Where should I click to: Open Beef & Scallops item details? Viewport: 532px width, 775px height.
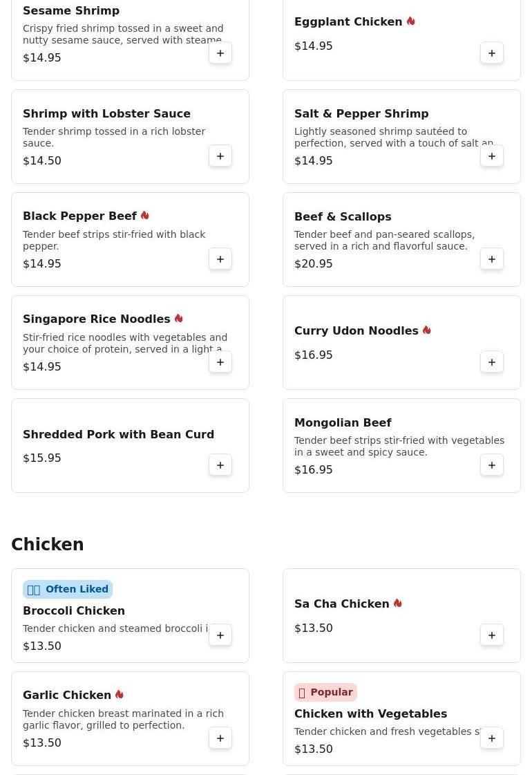(343, 216)
